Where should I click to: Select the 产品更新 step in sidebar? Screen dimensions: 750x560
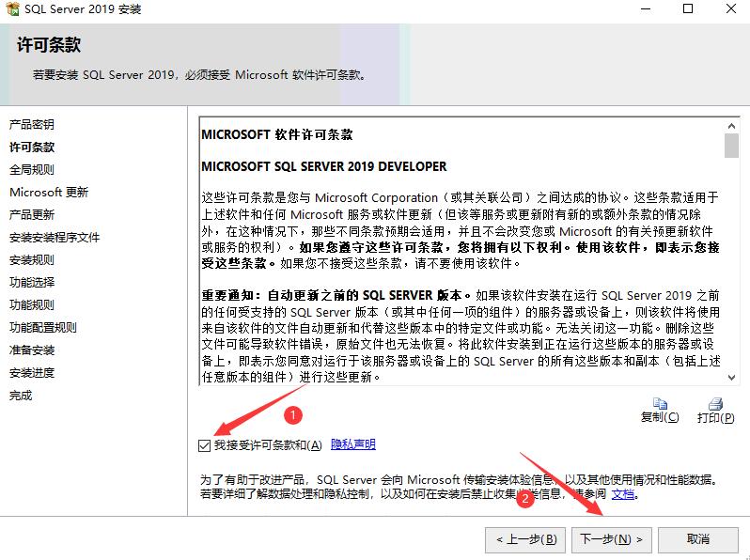pyautogui.click(x=32, y=215)
